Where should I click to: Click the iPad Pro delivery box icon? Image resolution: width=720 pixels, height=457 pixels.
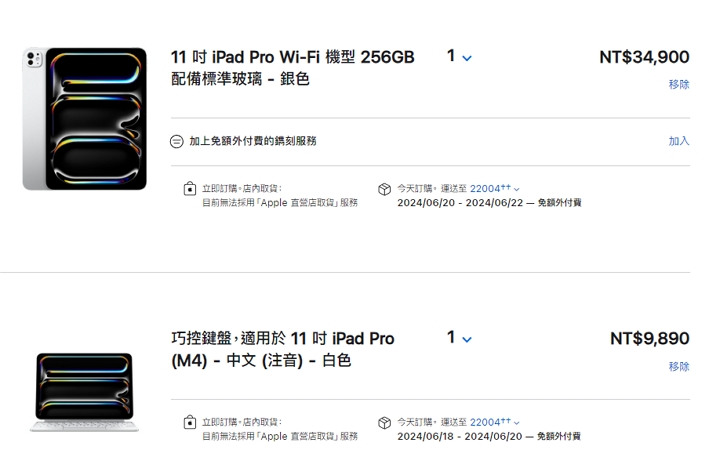[384, 189]
